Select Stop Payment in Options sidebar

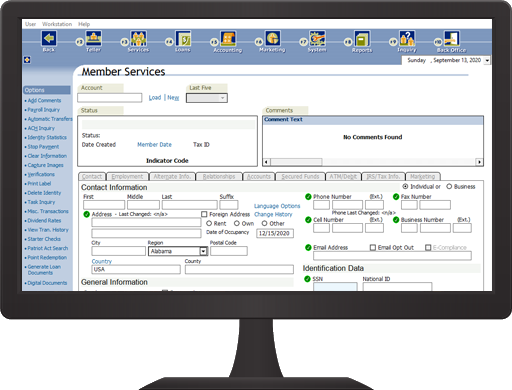tap(43, 147)
